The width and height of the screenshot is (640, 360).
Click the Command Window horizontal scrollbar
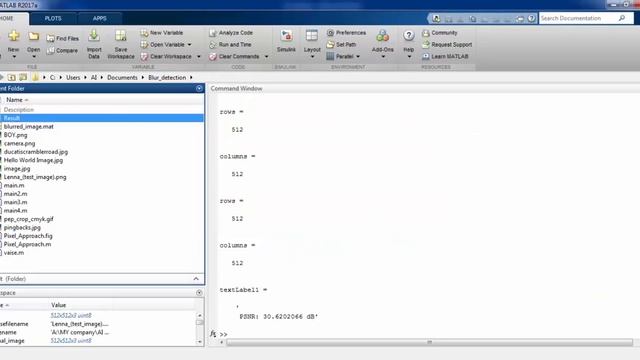click(x=429, y=342)
